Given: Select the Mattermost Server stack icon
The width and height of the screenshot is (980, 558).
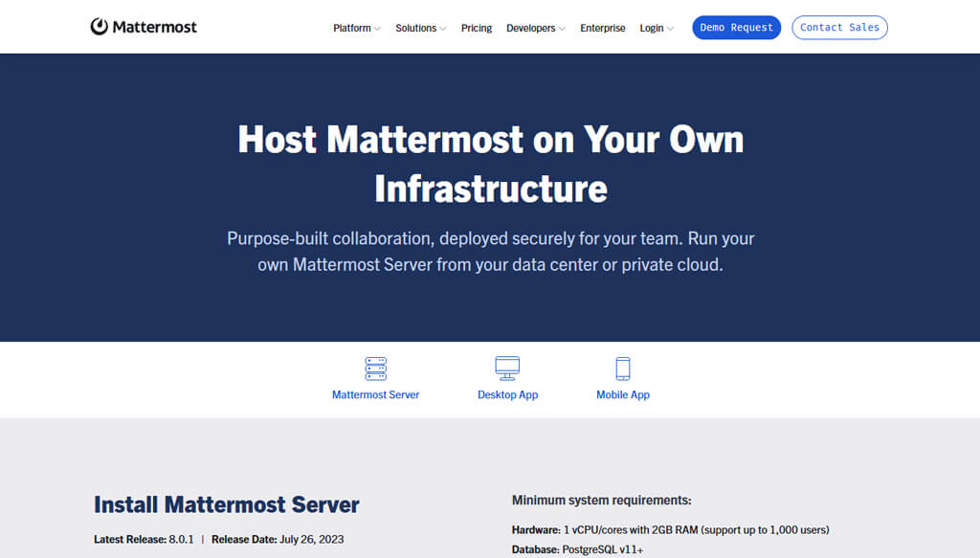Looking at the screenshot, I should tap(375, 368).
